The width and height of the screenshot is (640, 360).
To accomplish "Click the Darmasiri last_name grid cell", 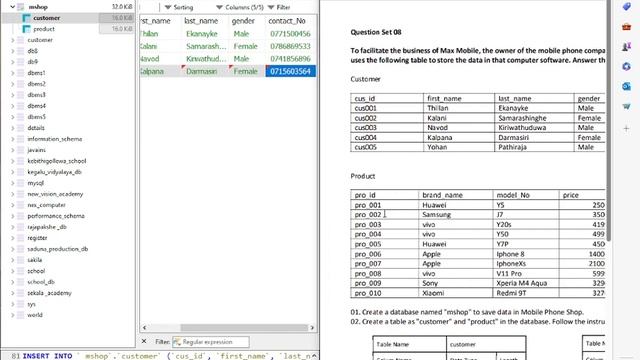I will click(204, 71).
